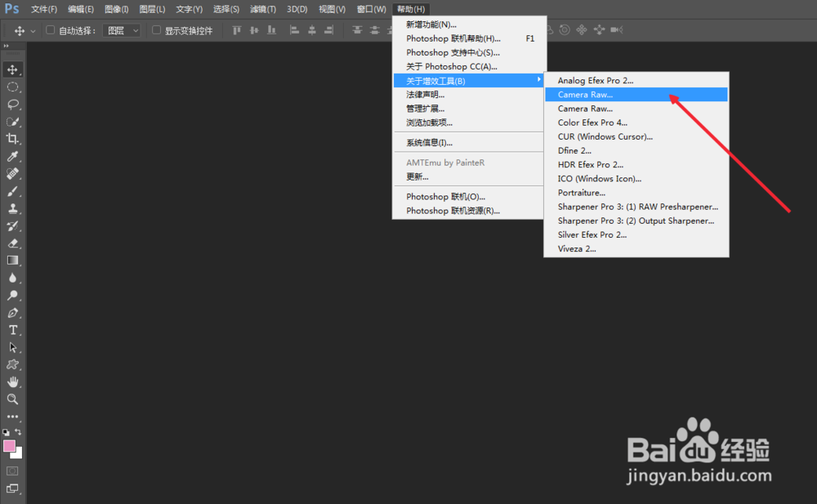Screen dimensions: 817x504
Task: Select the Zoom tool
Action: click(x=12, y=399)
